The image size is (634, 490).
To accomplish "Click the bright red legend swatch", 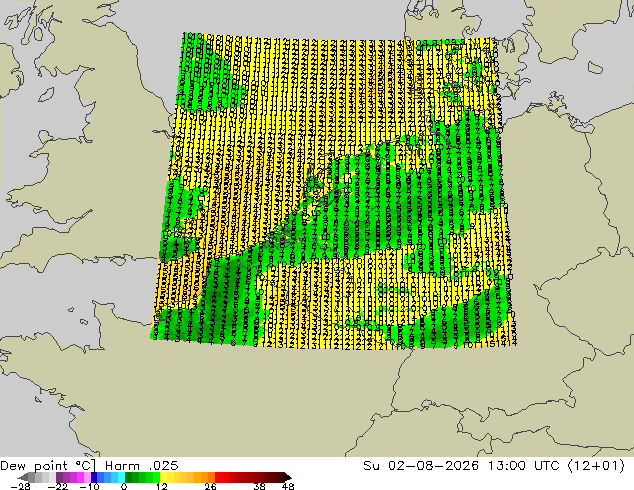I will pos(218,477).
